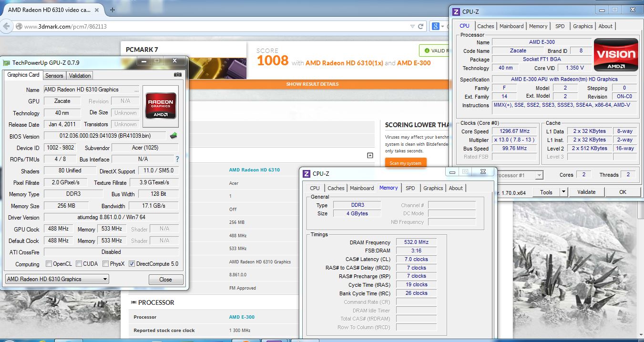Click the GPU-Z screenshot camera icon
This screenshot has width=644, height=342.
(177, 75)
